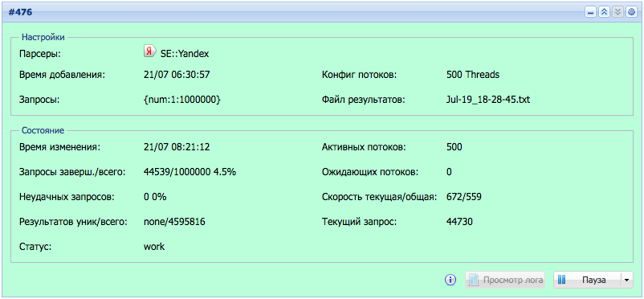Click the Состояние section legend
Screen dimensions: 644x299
pyautogui.click(x=43, y=131)
